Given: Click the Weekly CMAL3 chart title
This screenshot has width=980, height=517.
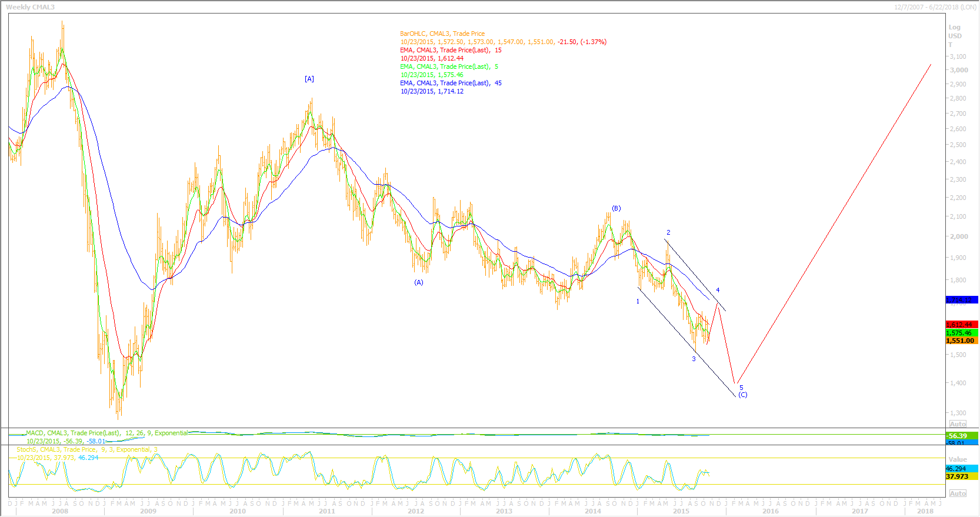Looking at the screenshot, I should [30, 7].
